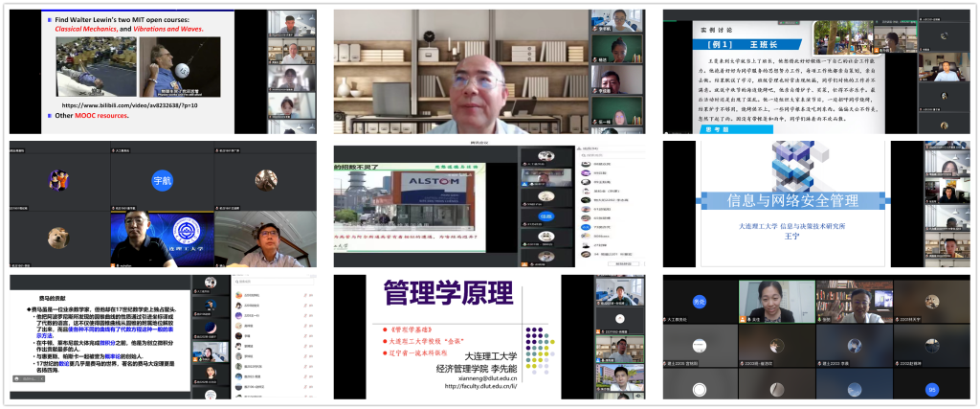Select the man in white shirt video beside 王班长 slide
This screenshot has width=980, height=409.
pyautogui.click(x=945, y=69)
